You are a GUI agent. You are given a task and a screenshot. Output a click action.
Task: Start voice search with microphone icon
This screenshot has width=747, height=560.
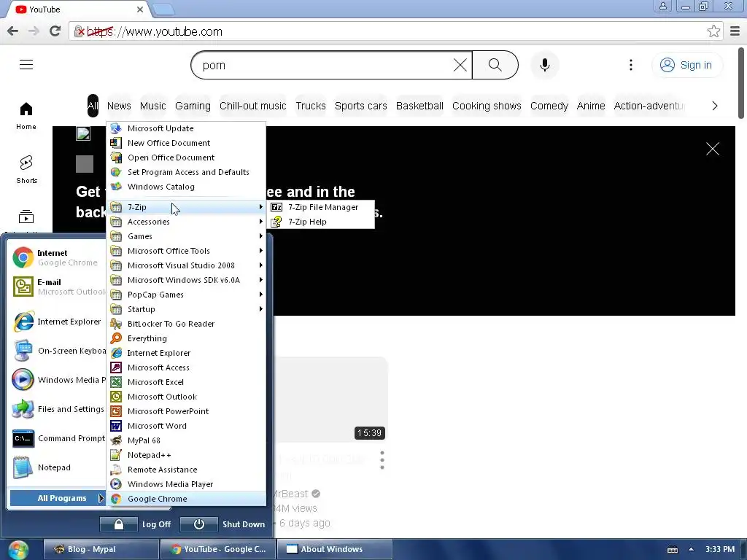544,65
